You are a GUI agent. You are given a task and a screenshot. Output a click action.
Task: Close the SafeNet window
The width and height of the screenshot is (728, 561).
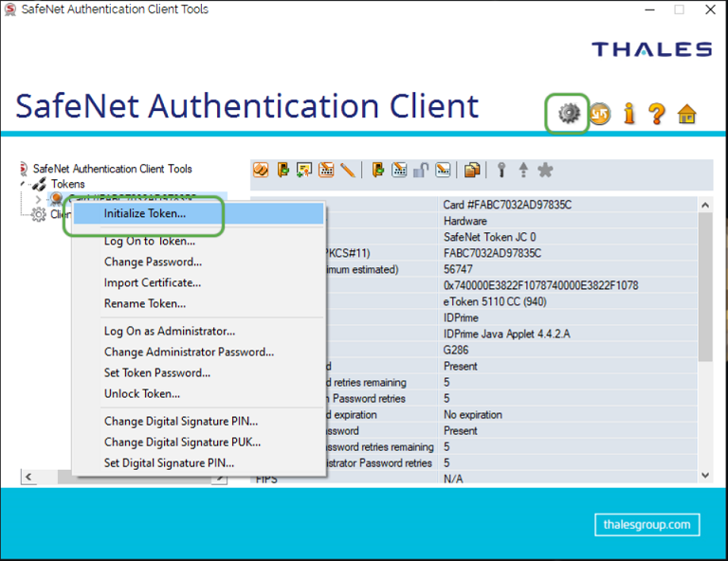(710, 9)
